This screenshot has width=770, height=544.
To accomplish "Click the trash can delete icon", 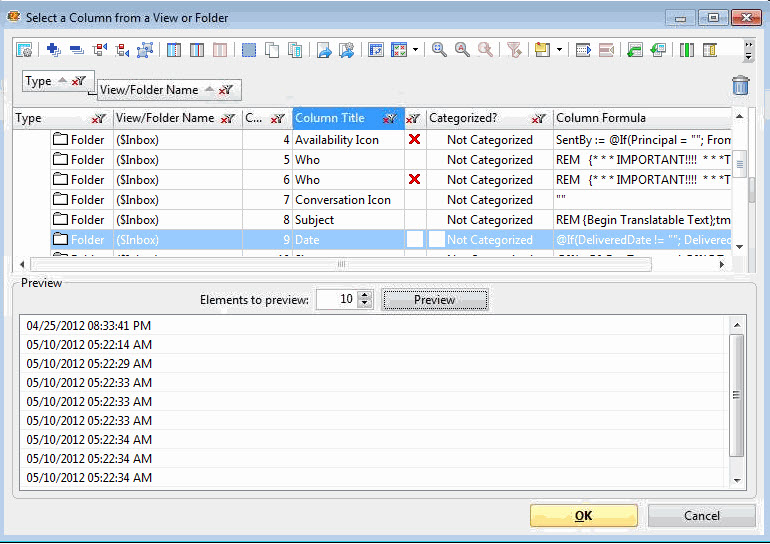I will [740, 86].
